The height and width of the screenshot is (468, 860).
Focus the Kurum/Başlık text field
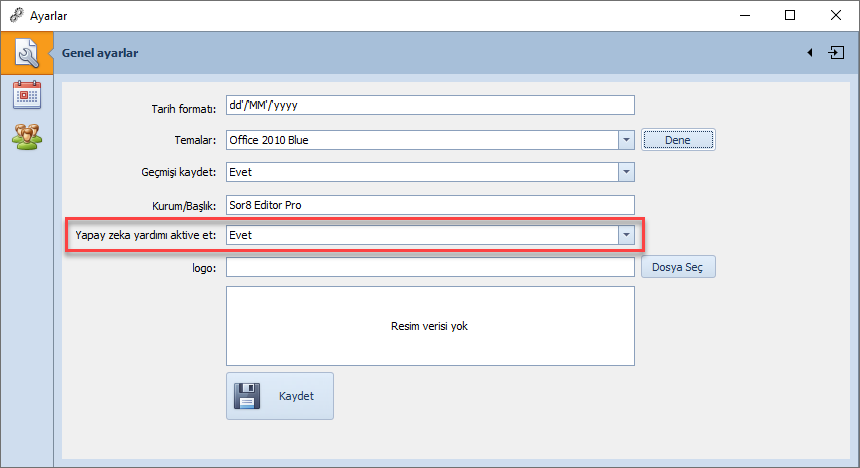[x=430, y=205]
